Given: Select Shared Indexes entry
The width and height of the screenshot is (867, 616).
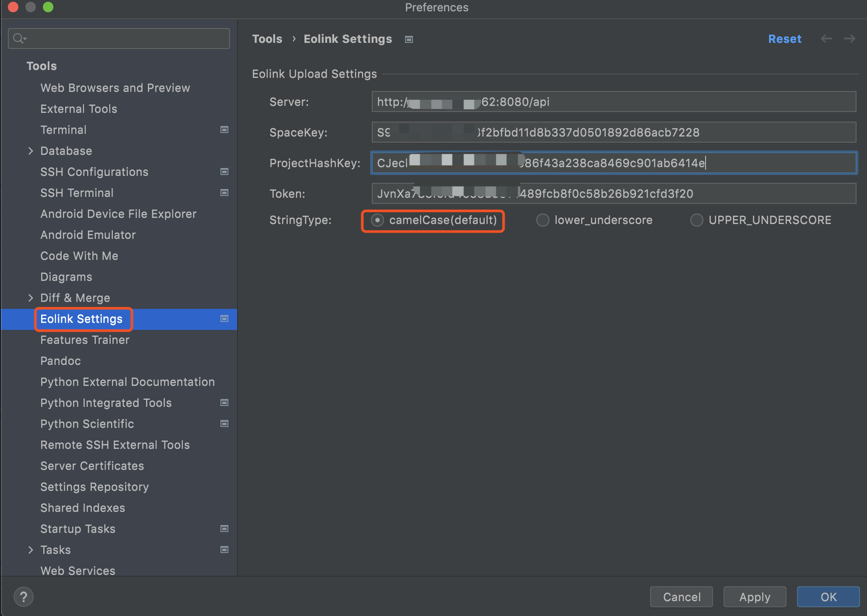Looking at the screenshot, I should (x=83, y=508).
